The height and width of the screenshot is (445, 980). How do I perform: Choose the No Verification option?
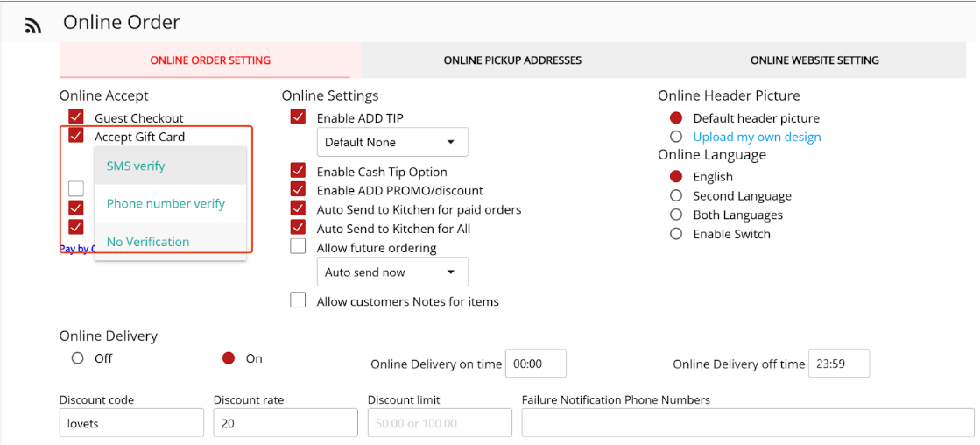[x=170, y=241]
